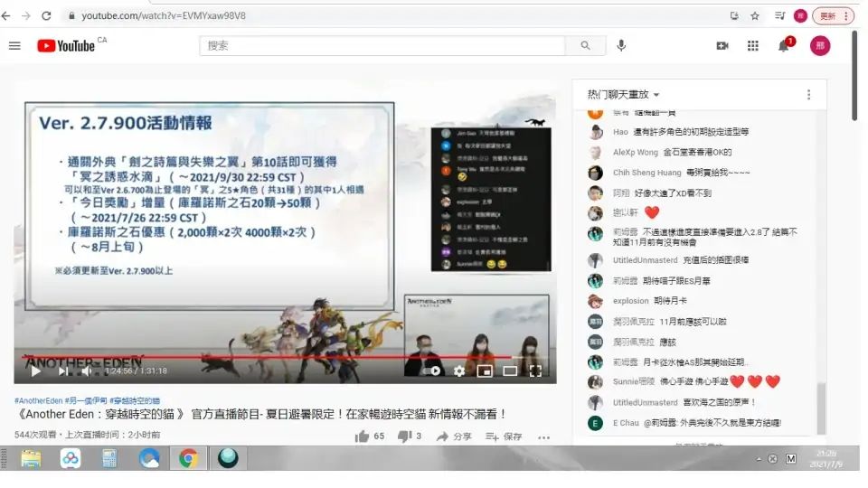Screen dimensions: 868x488
Task: Seek on the red video progress bar
Action: tap(285, 358)
